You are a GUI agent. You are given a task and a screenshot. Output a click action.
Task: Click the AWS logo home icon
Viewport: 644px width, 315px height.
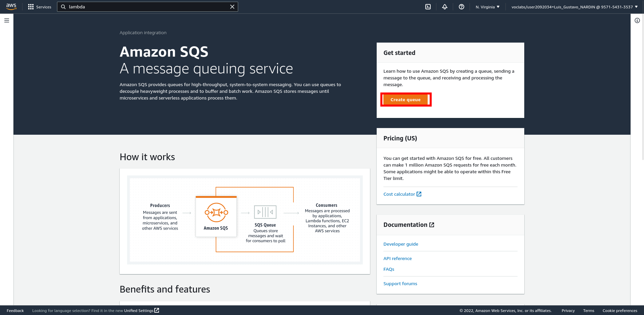click(11, 7)
